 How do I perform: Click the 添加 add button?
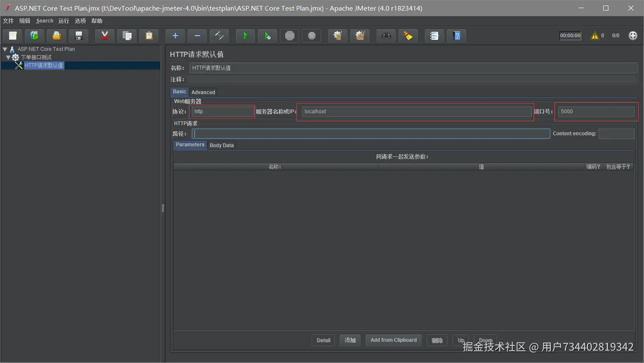click(x=350, y=340)
